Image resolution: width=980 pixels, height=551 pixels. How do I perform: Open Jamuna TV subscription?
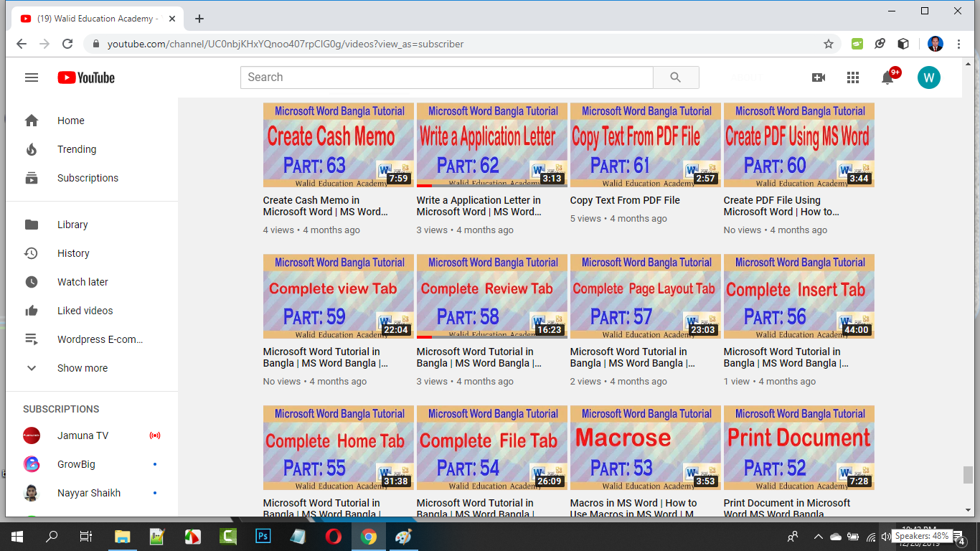pyautogui.click(x=83, y=435)
